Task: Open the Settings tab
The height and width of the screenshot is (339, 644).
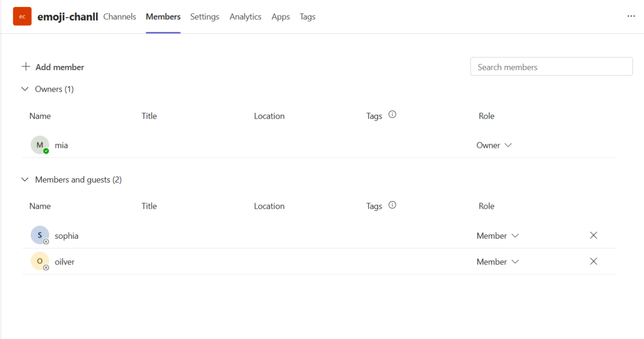Action: (x=204, y=17)
